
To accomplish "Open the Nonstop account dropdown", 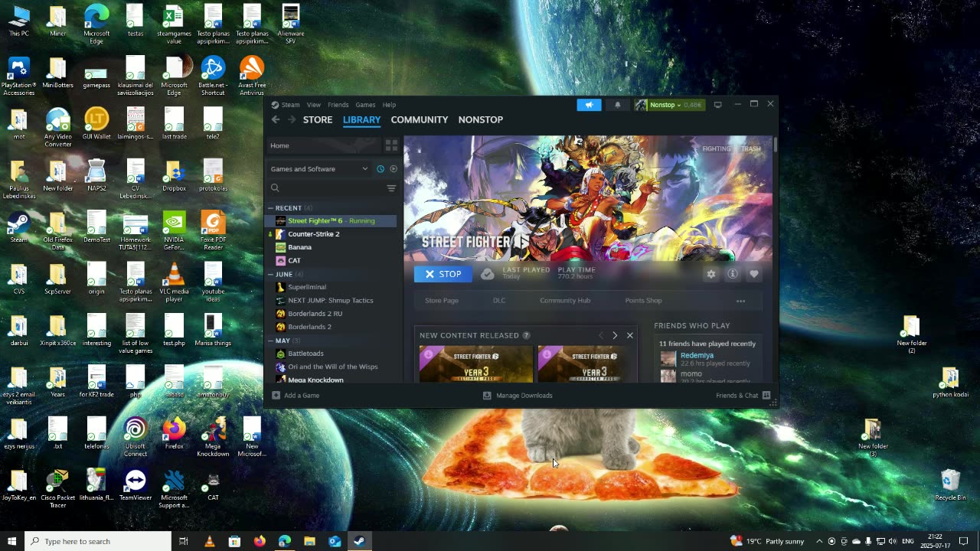I will click(x=675, y=105).
